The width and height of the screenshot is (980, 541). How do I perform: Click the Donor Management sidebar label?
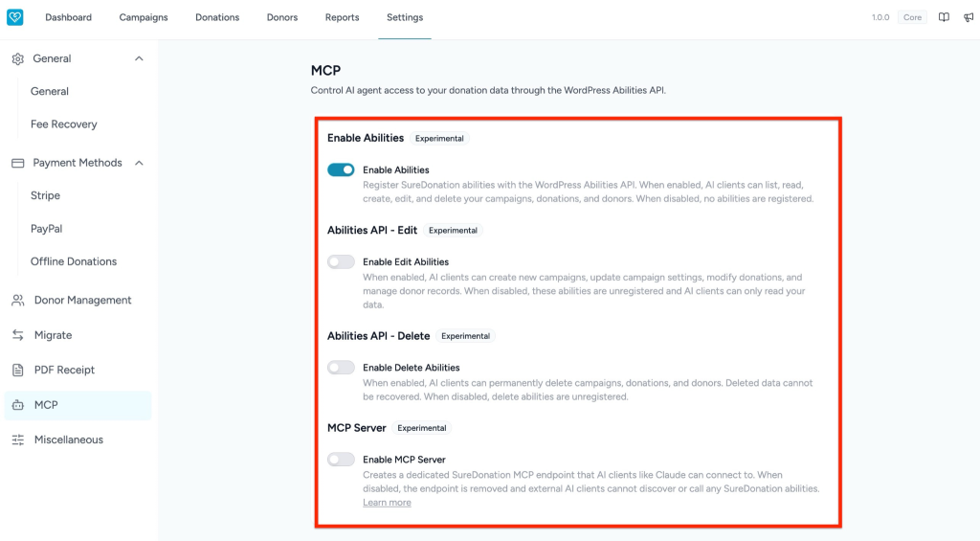pyautogui.click(x=82, y=301)
